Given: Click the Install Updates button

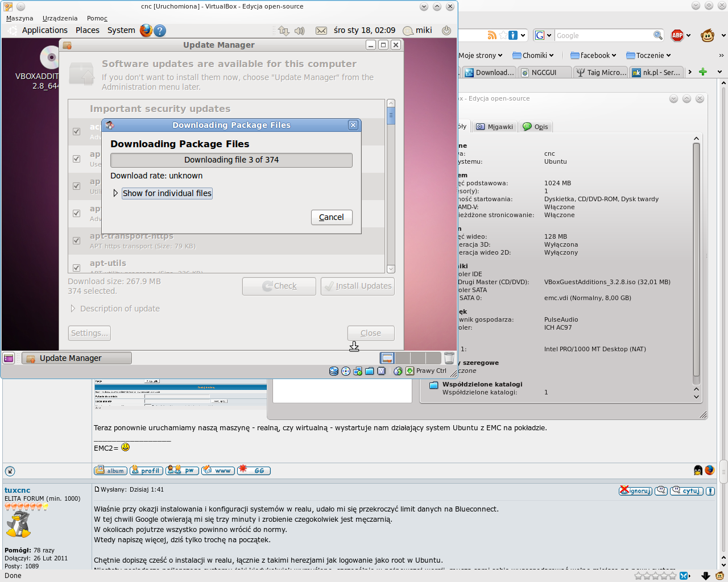Looking at the screenshot, I should click(358, 286).
